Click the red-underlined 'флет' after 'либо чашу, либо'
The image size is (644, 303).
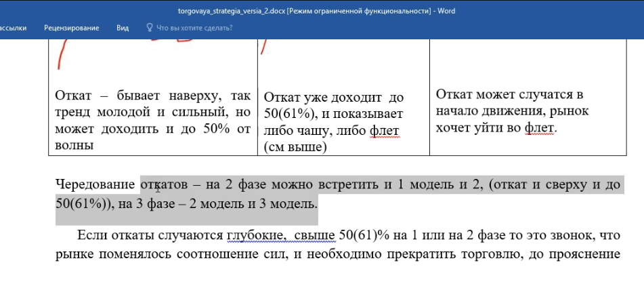tap(385, 132)
